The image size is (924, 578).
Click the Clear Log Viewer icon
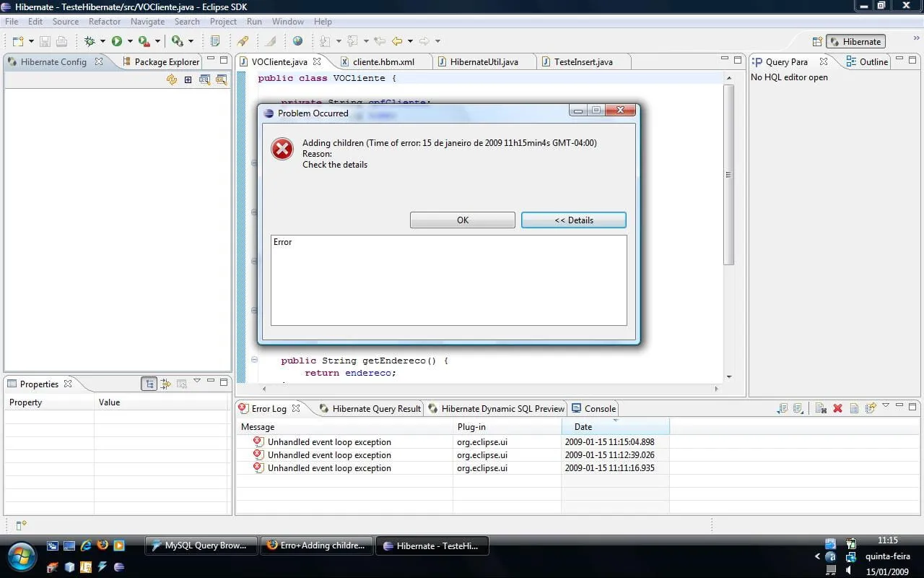click(821, 408)
